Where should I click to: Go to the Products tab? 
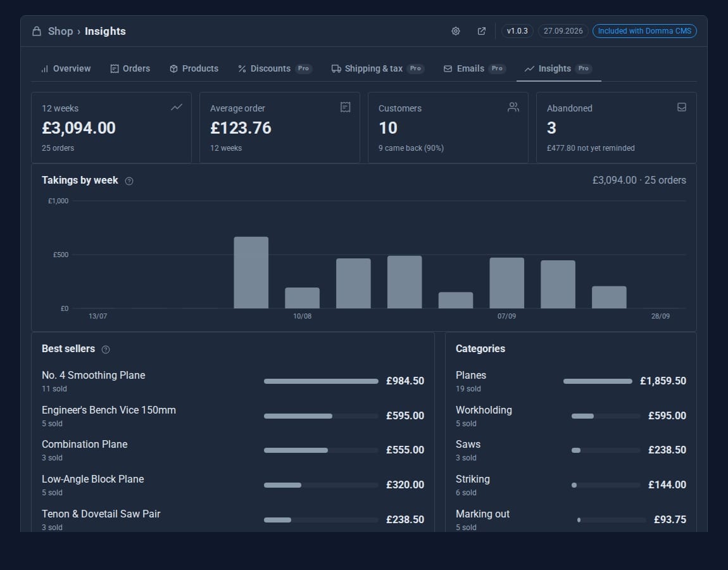pyautogui.click(x=194, y=69)
